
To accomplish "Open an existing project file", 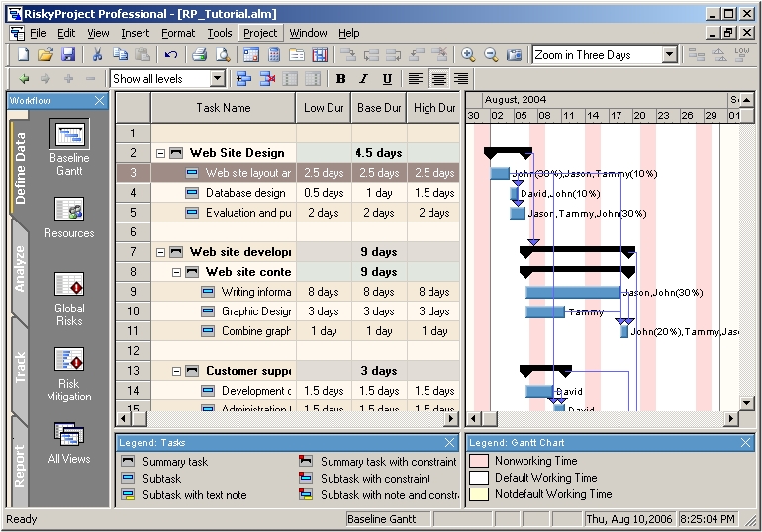I will 46,54.
